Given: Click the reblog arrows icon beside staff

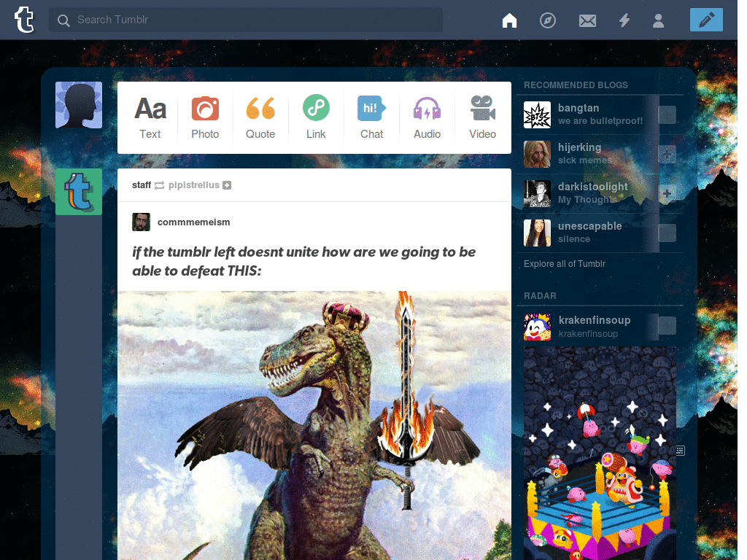Looking at the screenshot, I should pyautogui.click(x=160, y=186).
